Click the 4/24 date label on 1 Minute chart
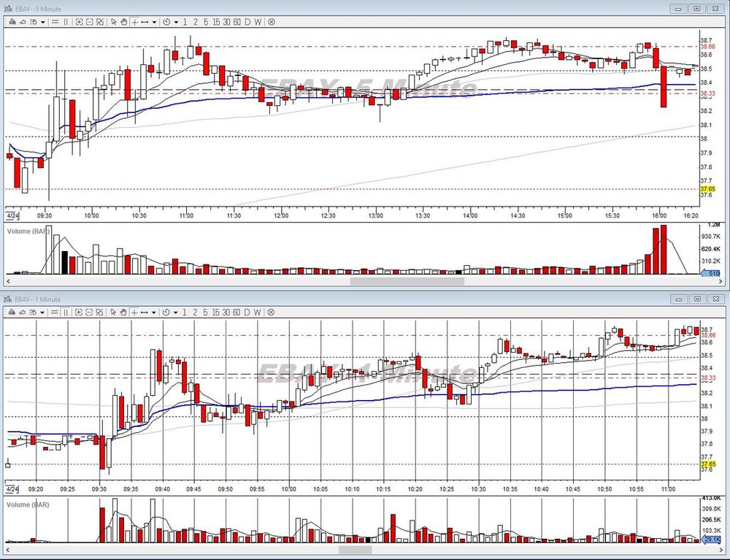 12,488
